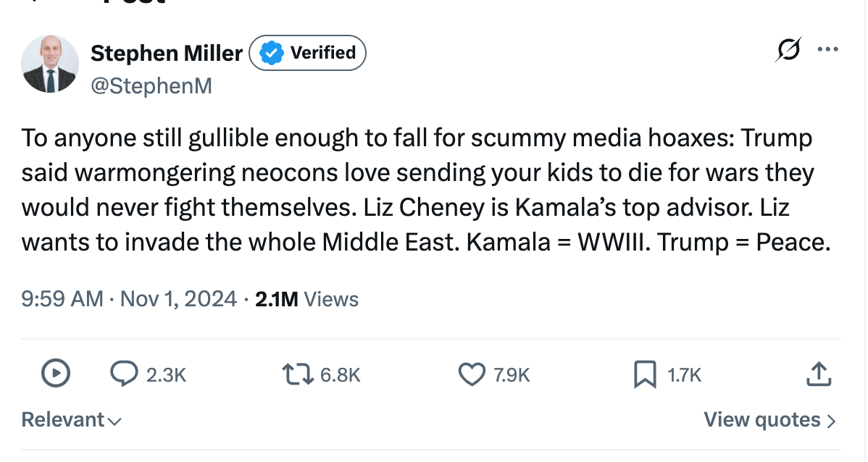Open the Relevant replies sort dropdown

point(70,419)
